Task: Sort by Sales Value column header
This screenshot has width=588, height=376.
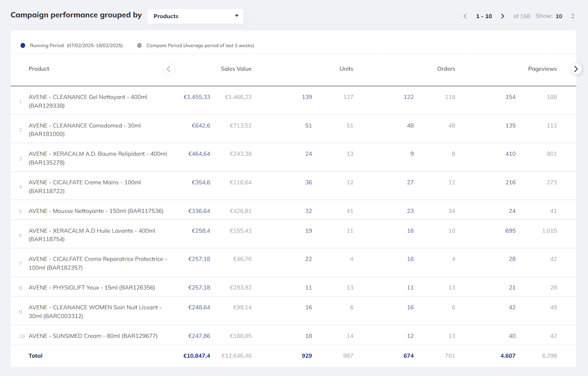Action: coord(236,69)
